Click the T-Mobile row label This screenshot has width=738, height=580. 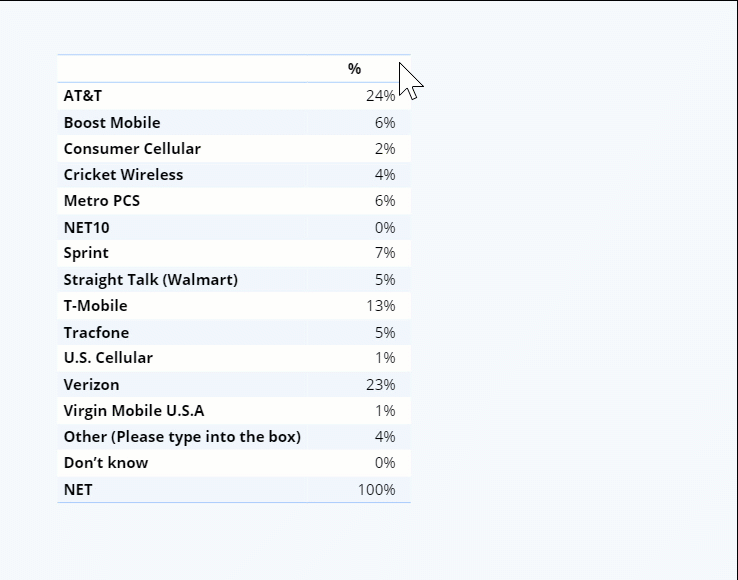click(96, 306)
